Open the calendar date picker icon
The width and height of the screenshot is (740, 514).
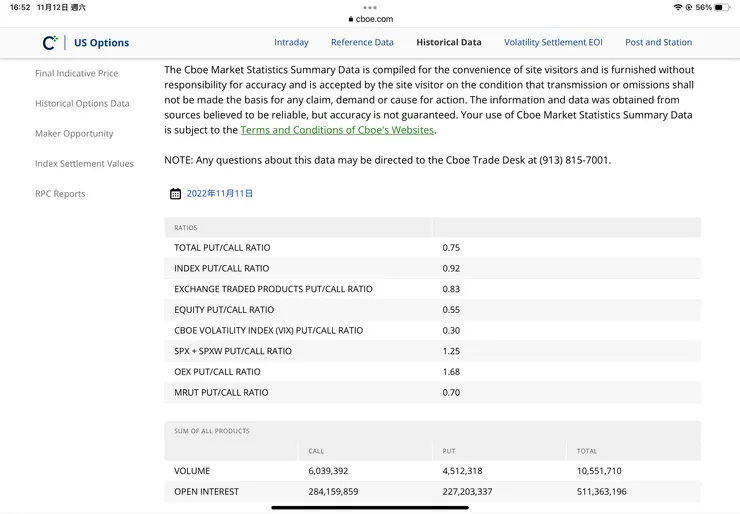(175, 194)
